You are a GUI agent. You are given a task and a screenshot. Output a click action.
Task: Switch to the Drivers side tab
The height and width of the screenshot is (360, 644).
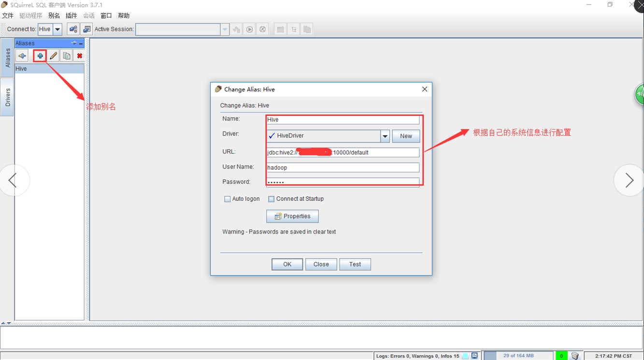7,97
